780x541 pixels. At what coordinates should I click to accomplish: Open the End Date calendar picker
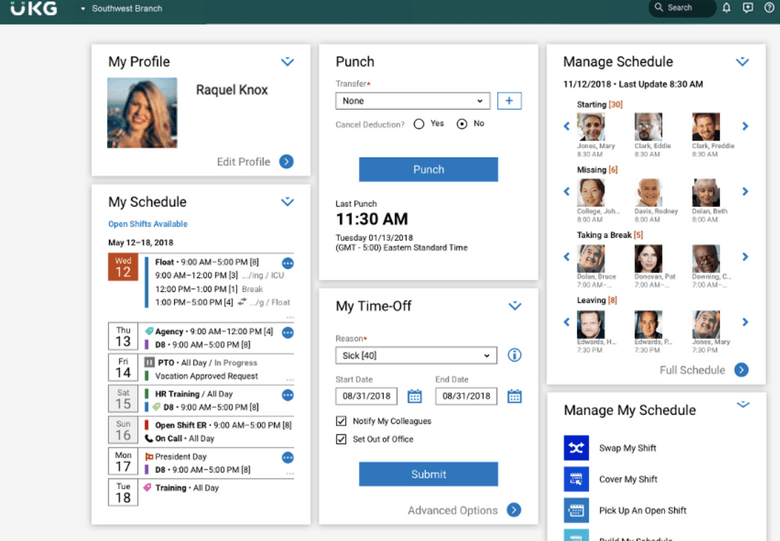514,396
